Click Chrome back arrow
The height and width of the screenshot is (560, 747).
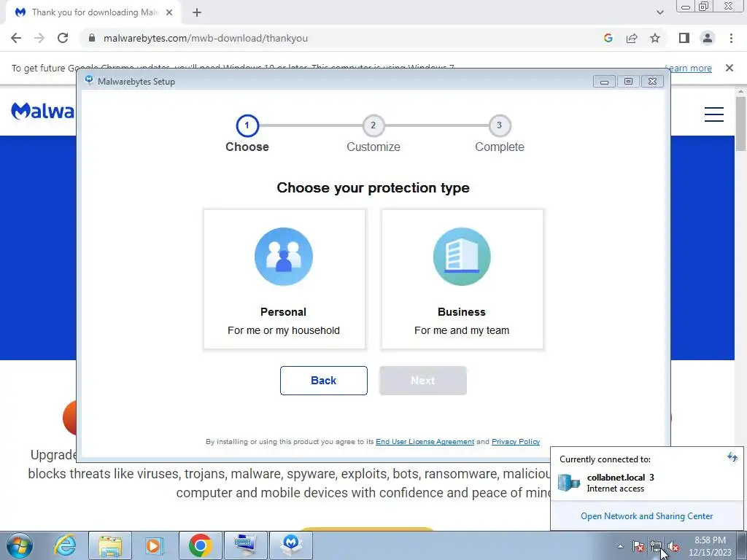pos(16,38)
